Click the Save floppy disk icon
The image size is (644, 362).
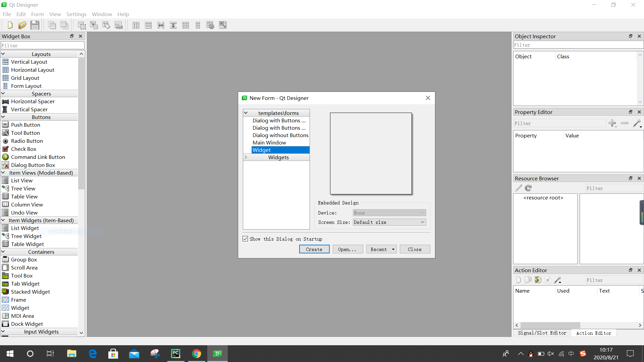tap(35, 25)
